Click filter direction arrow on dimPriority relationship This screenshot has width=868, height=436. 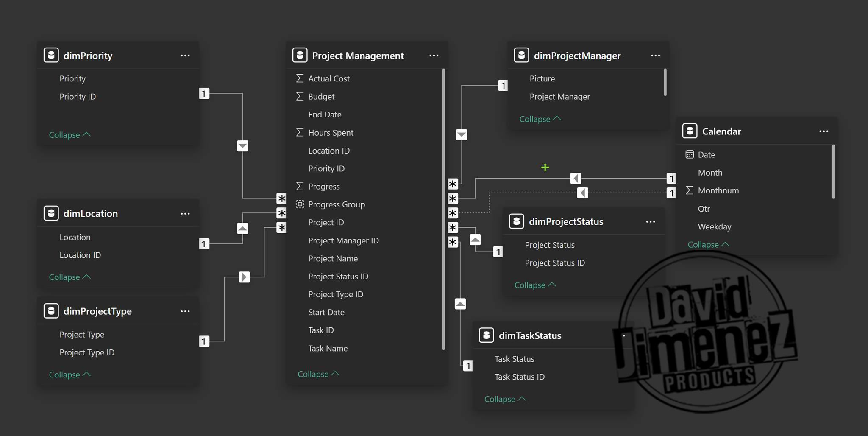pos(242,146)
